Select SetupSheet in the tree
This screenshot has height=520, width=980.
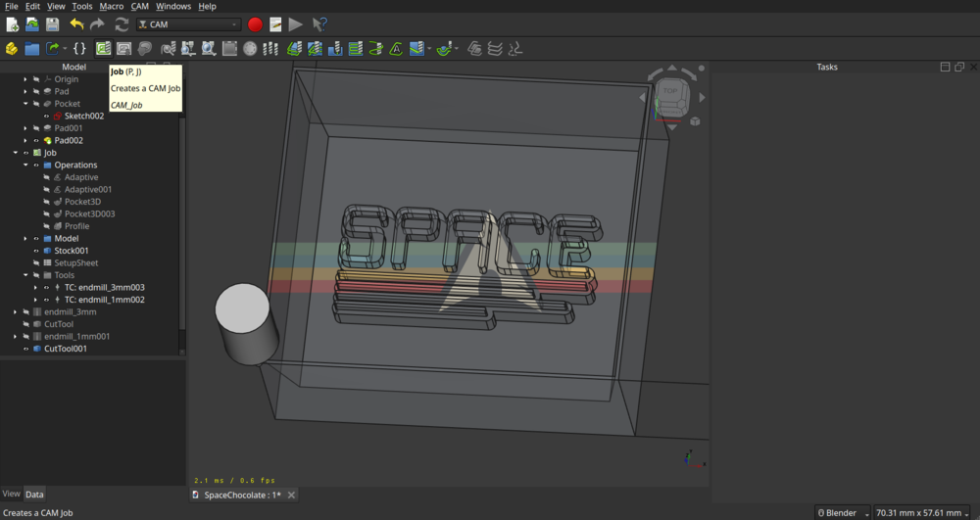tap(75, 262)
